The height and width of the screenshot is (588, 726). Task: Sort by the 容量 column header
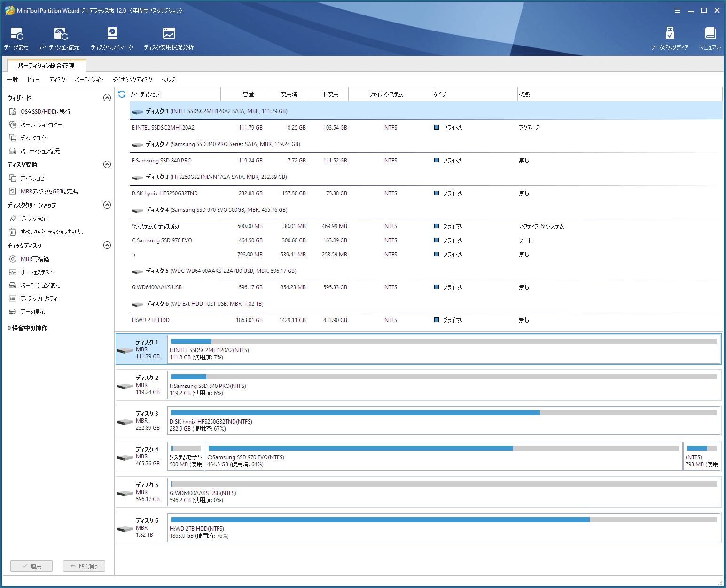[242, 94]
